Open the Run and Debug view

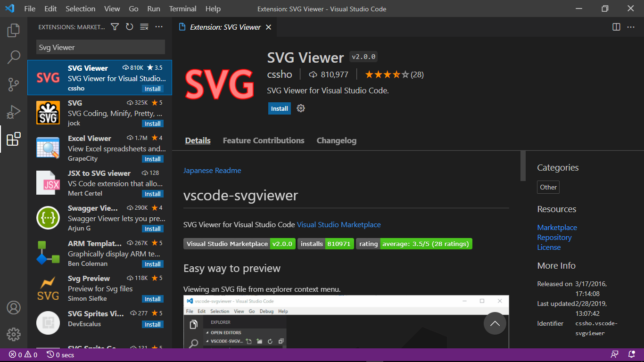coord(14,112)
